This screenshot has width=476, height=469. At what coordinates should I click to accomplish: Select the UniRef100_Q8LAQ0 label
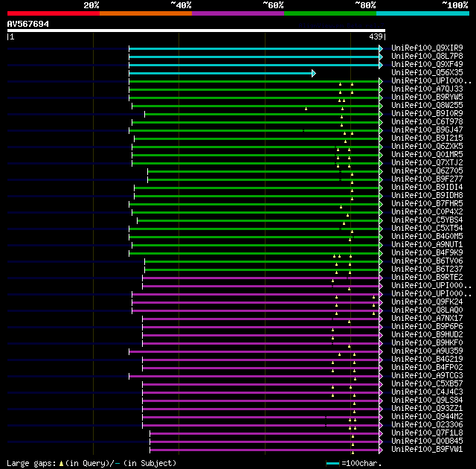click(427, 310)
